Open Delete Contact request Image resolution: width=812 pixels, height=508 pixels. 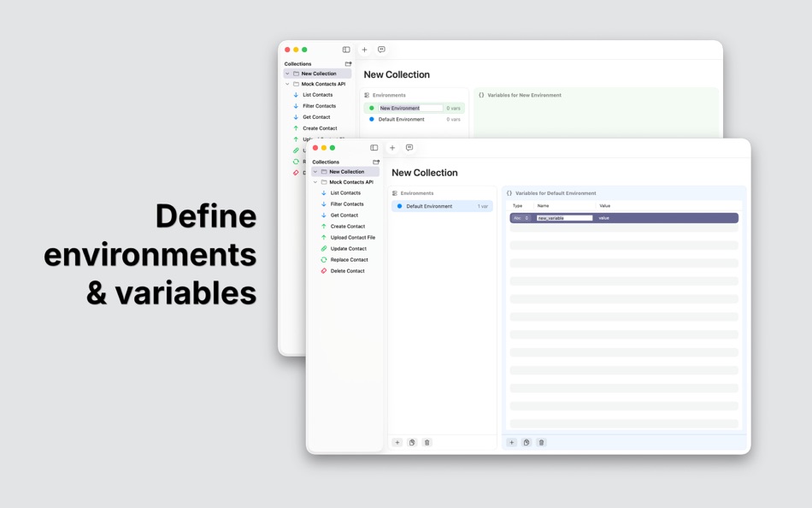point(348,271)
